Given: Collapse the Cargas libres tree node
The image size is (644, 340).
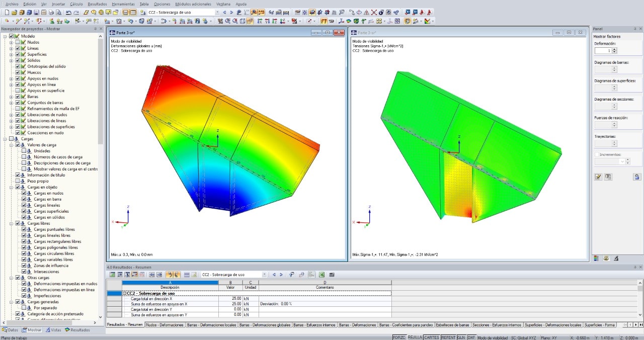Looking at the screenshot, I should (11, 223).
